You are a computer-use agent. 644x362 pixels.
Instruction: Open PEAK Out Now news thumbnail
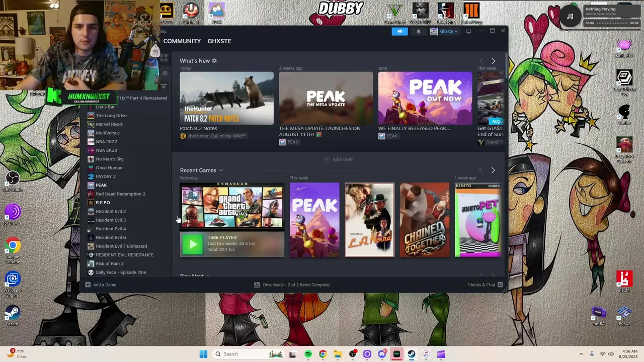coord(425,98)
